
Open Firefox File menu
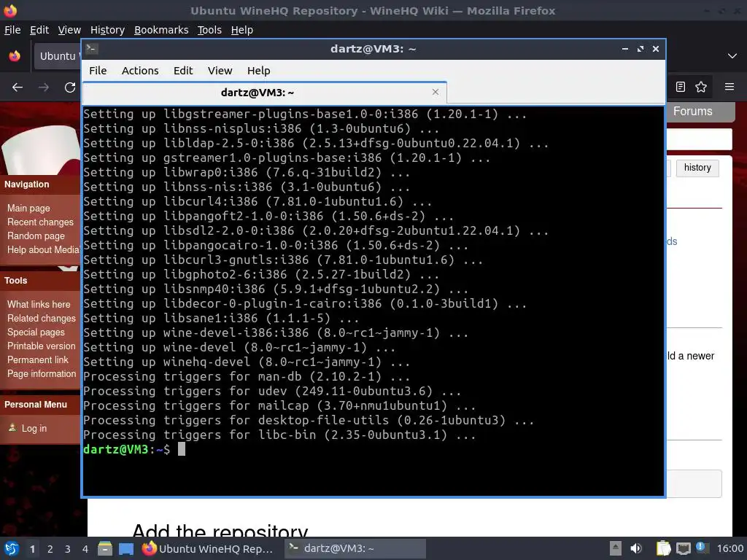(x=12, y=30)
